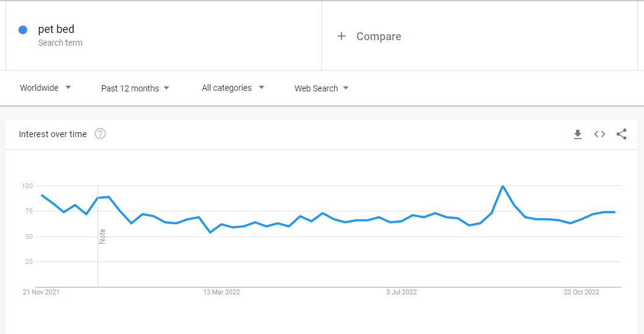Click the Interest over time heading

pyautogui.click(x=52, y=134)
